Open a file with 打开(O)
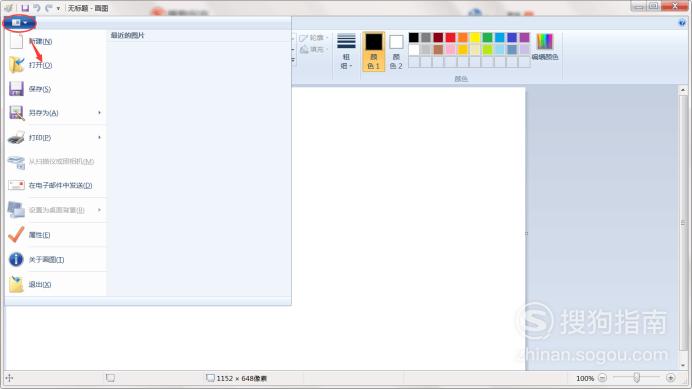The image size is (692, 389). (x=40, y=65)
